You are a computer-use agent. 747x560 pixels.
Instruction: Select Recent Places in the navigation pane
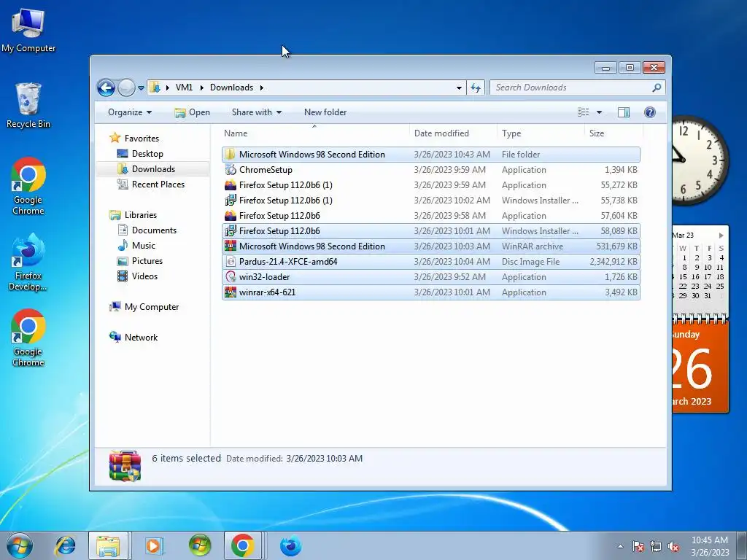(158, 184)
